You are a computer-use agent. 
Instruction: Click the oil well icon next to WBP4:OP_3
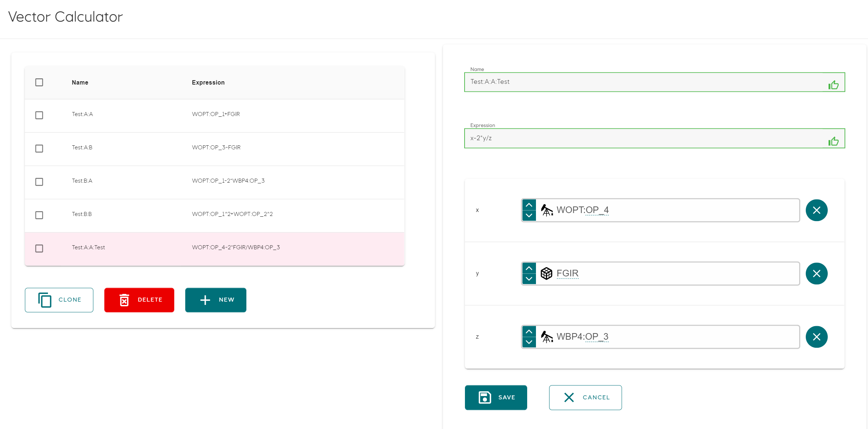click(546, 337)
